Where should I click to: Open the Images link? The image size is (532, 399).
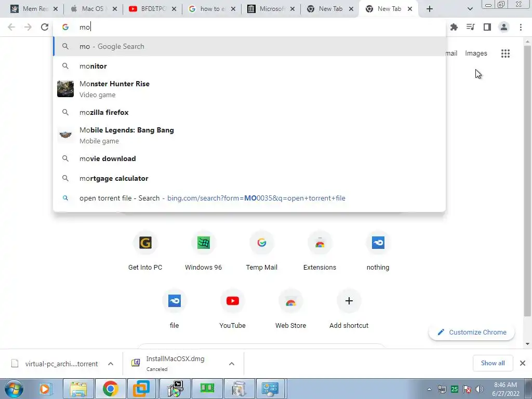[476, 54]
